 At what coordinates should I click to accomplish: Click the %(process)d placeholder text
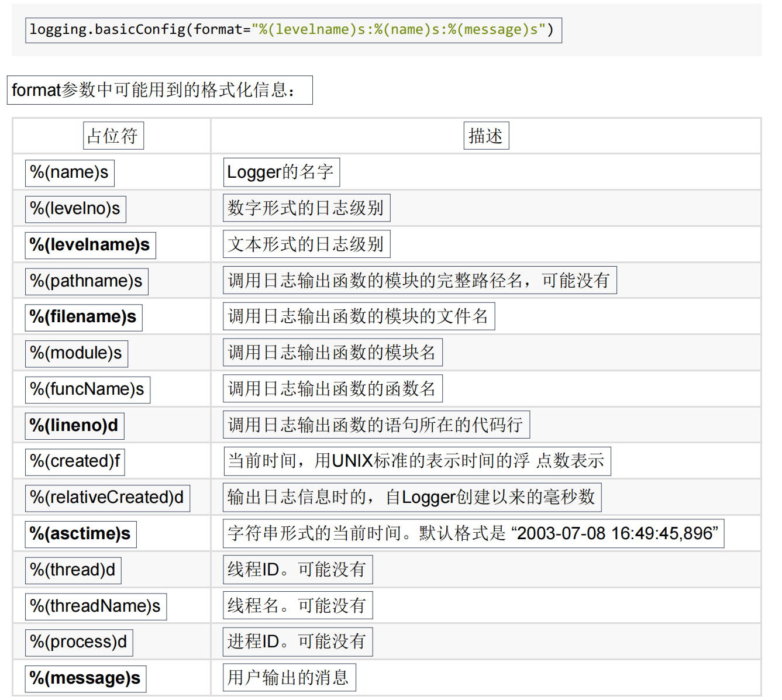pos(79,642)
